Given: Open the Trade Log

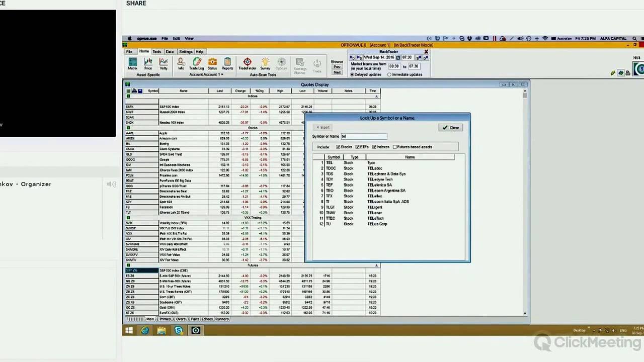Looking at the screenshot, I should pyautogui.click(x=197, y=64).
